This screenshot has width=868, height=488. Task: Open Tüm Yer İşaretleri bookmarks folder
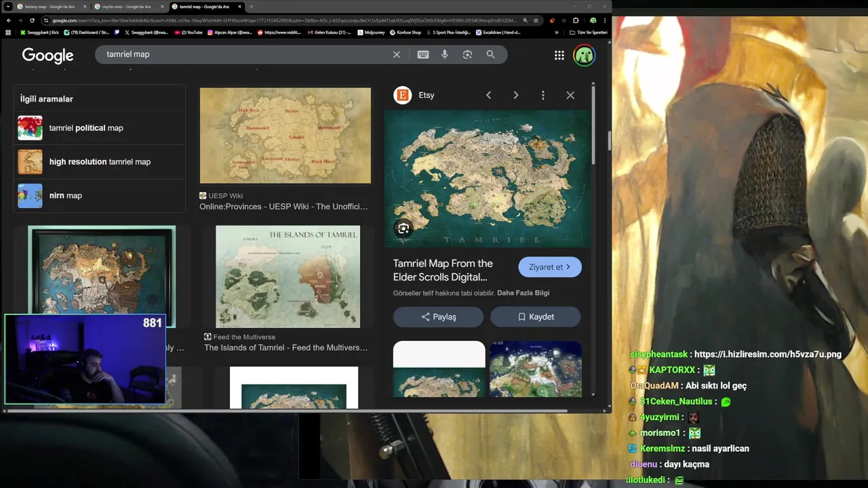589,33
